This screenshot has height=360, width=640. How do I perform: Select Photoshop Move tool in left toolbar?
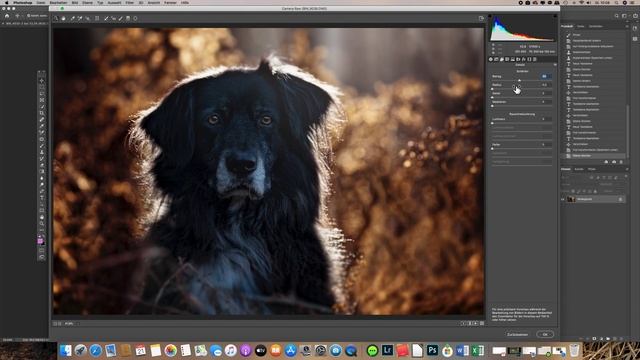[x=42, y=80]
